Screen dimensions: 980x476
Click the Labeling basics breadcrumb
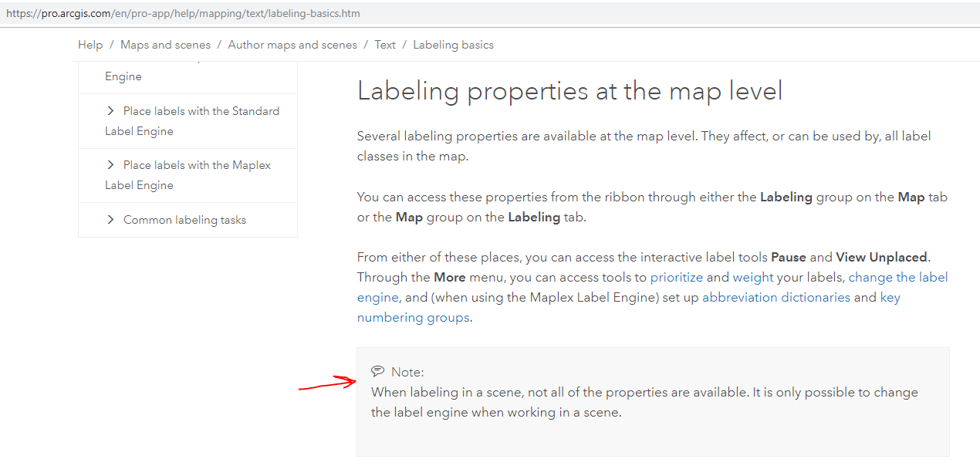453,45
